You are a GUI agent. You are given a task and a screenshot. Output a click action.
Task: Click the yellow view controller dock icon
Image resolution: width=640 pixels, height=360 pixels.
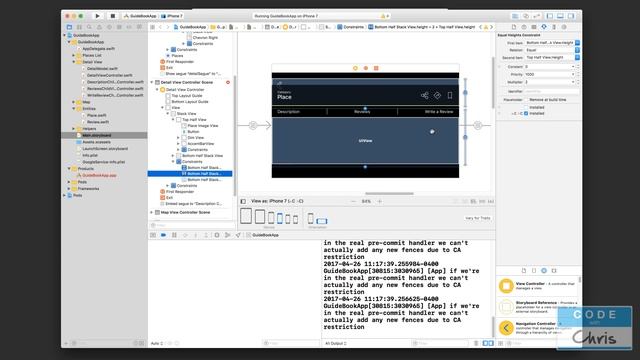355,68
